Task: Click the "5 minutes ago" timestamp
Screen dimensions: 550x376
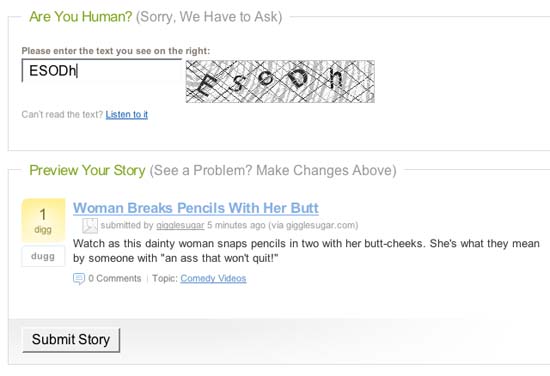Action: (236, 225)
